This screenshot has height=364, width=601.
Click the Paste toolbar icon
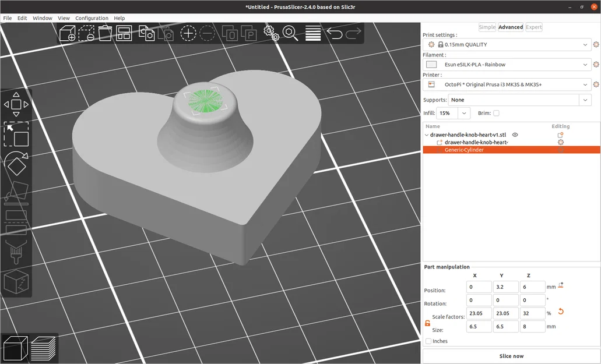[x=166, y=33]
